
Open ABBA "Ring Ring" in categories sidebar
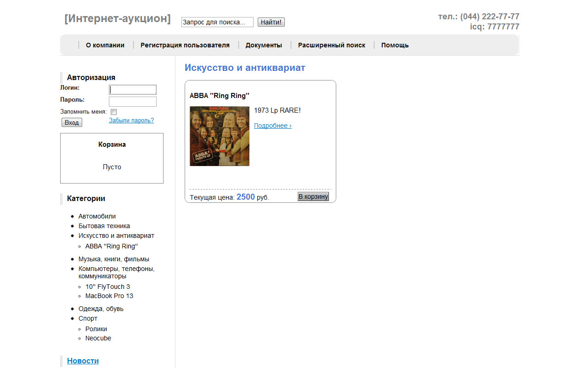pyautogui.click(x=112, y=246)
